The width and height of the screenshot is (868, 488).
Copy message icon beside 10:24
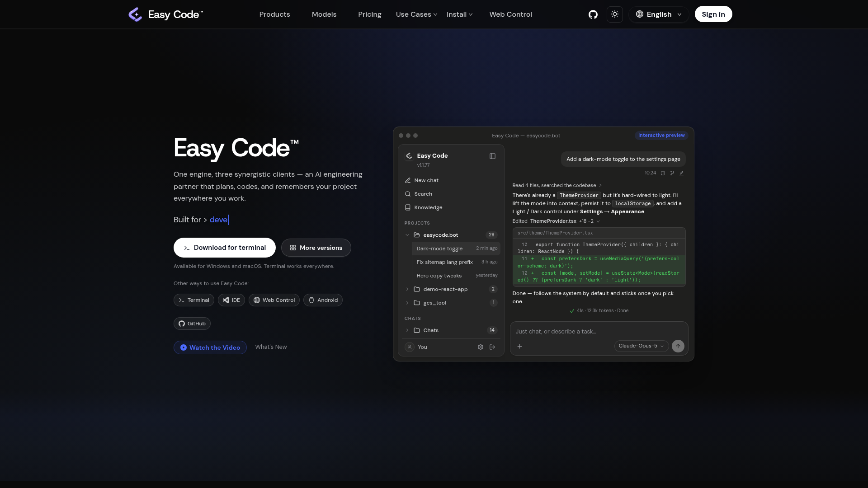click(663, 173)
